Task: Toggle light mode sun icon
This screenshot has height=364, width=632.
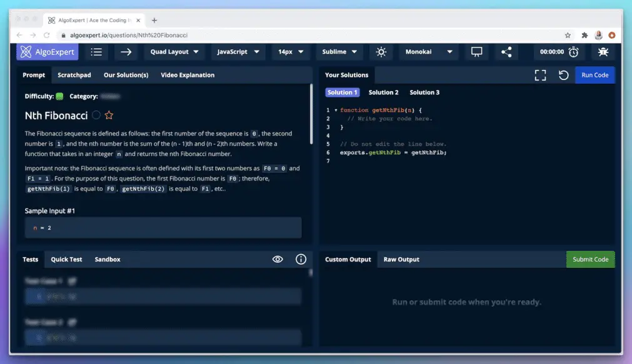Action: pyautogui.click(x=381, y=52)
